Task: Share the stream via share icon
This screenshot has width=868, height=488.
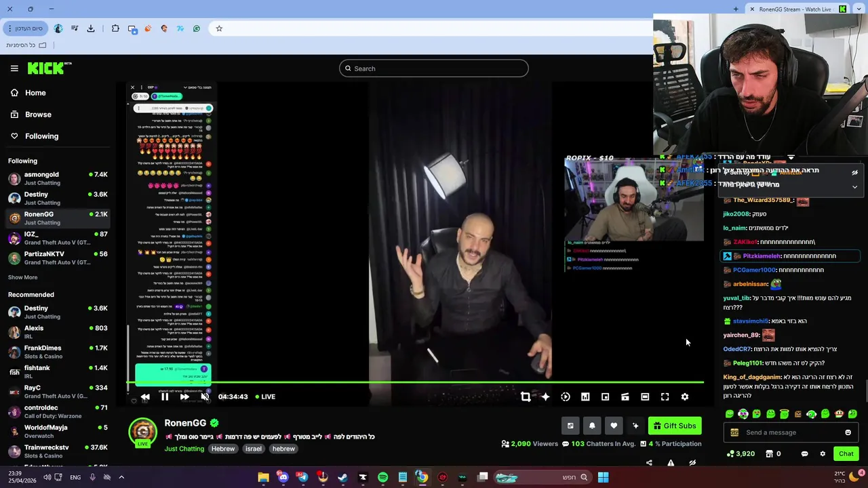Action: click(x=649, y=463)
